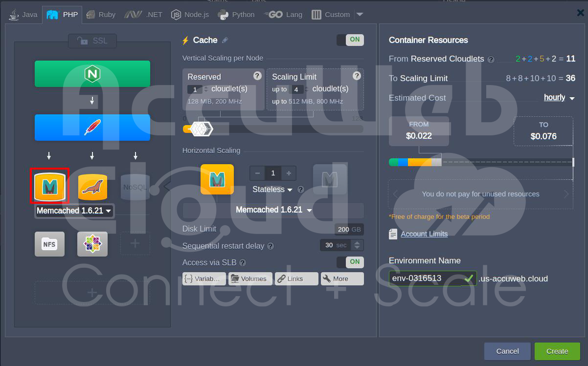The height and width of the screenshot is (366, 588).
Task: Select the Apache application server block
Action: [92, 128]
